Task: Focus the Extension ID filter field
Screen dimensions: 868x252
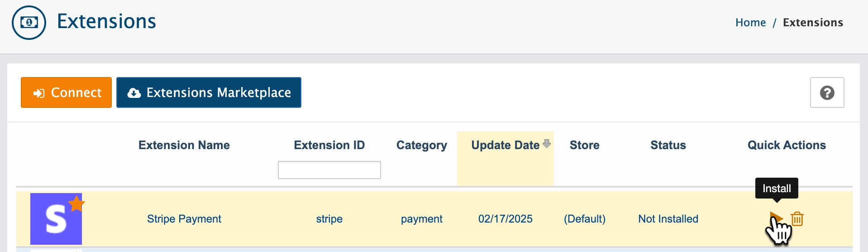Action: click(329, 170)
